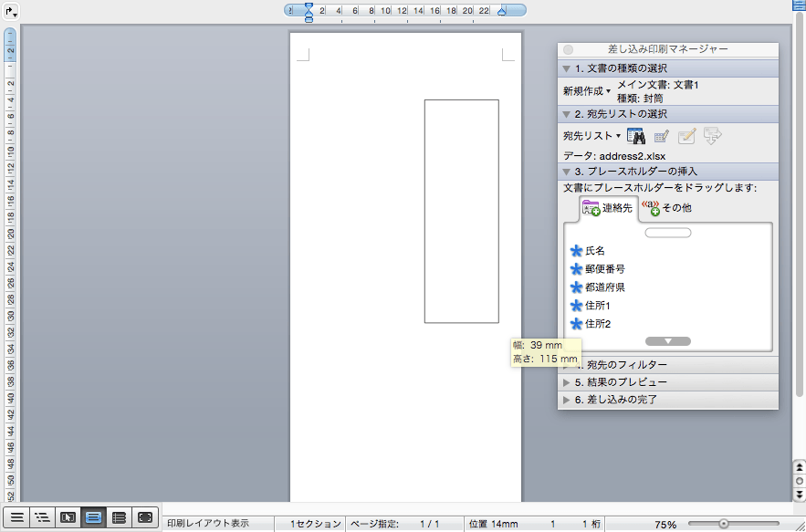Switch to outline view button
The height and width of the screenshot is (532, 806).
tap(42, 517)
